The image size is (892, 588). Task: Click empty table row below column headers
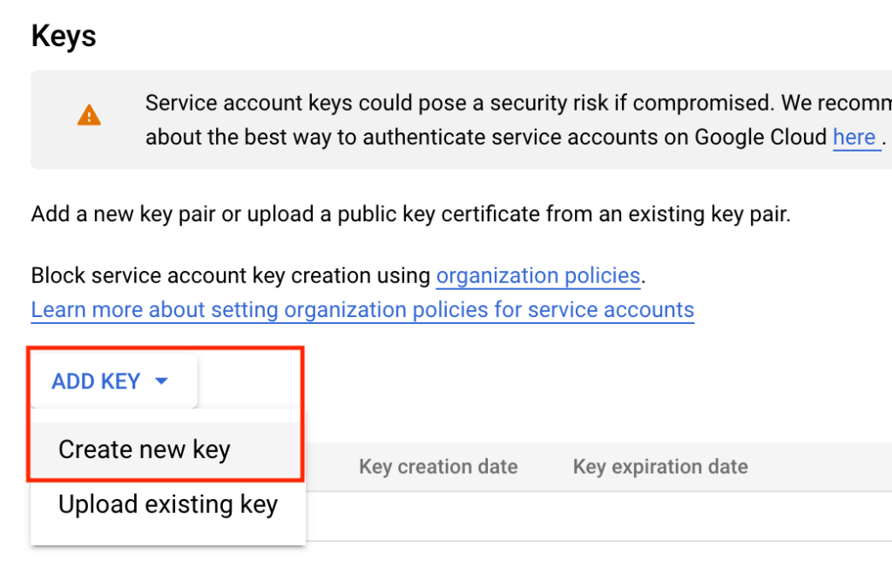598,516
